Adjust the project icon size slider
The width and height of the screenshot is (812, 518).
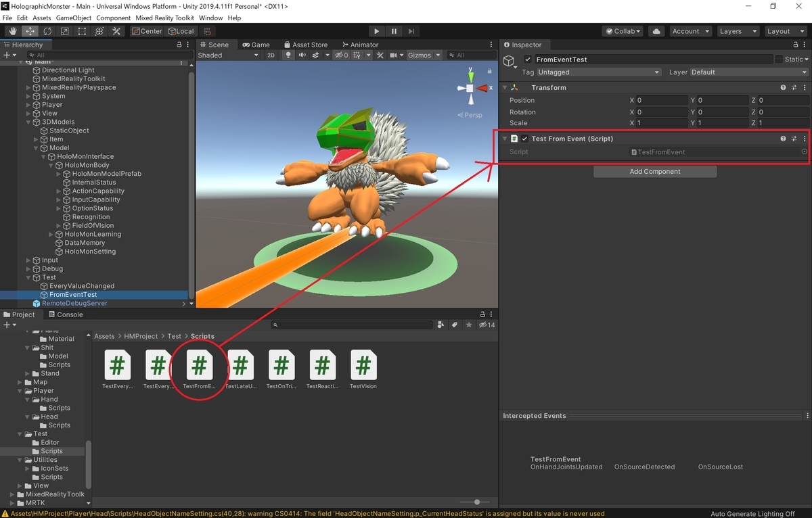click(x=477, y=502)
